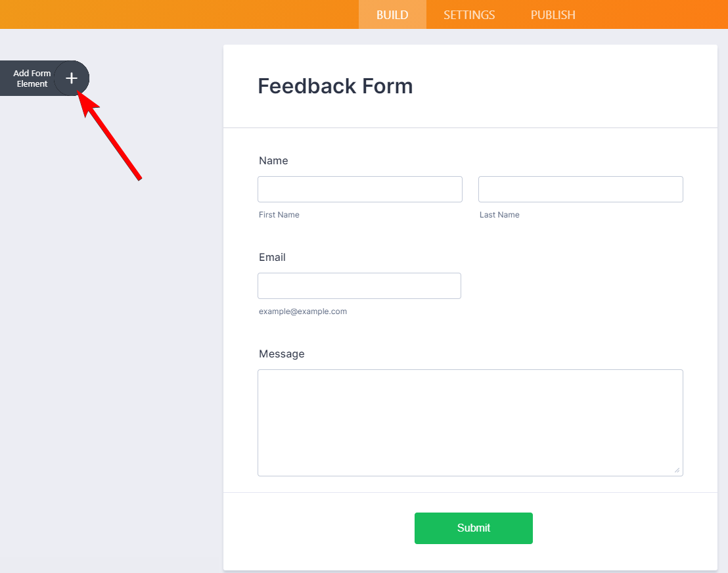Click the Last Name sublabel text
Viewport: 728px width, 573px height.
click(x=499, y=215)
